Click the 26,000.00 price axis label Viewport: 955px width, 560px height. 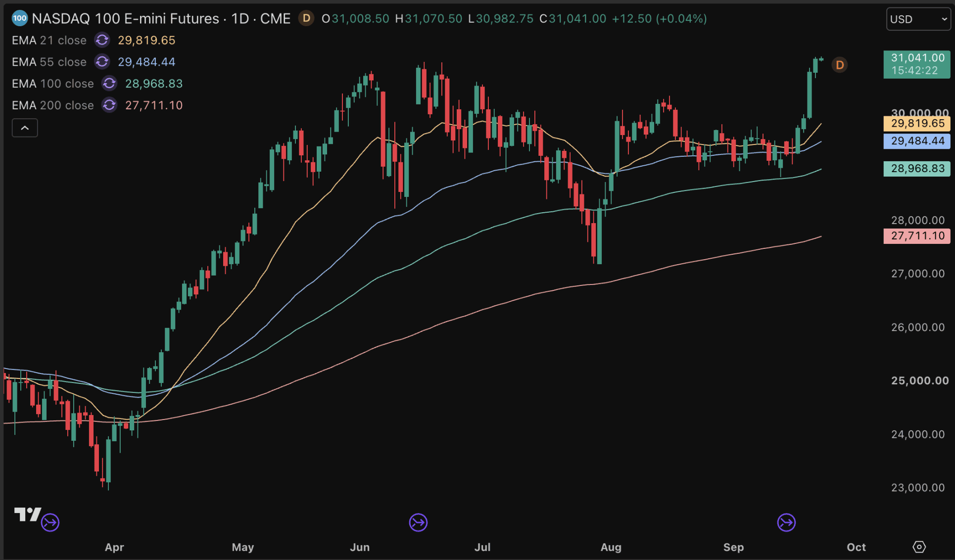pyautogui.click(x=918, y=327)
